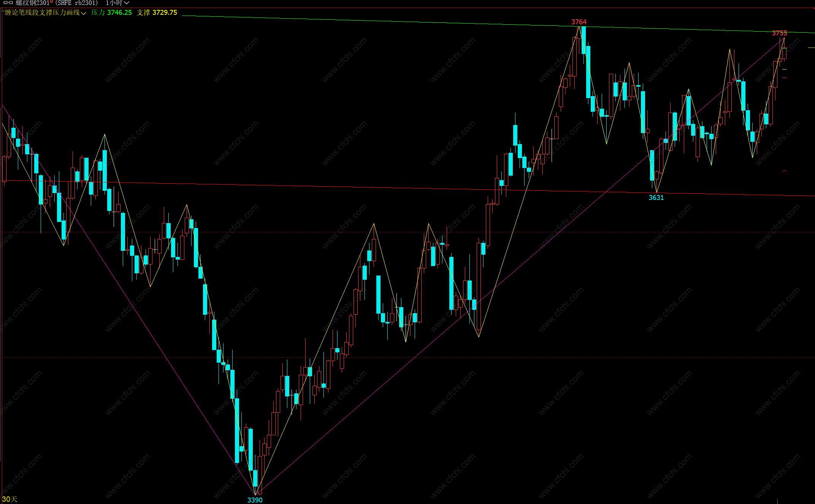This screenshot has width=815, height=504.
Task: Click the red M superscript marker
Action: click(51, 2)
